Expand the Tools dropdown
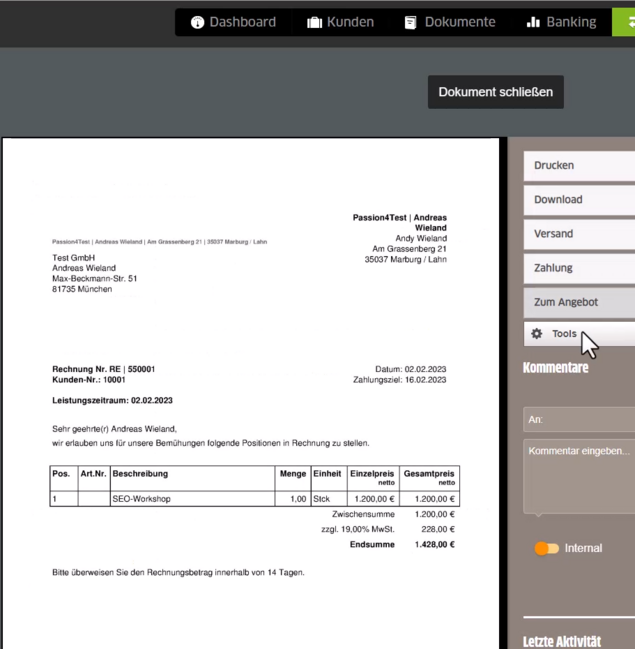 [579, 334]
